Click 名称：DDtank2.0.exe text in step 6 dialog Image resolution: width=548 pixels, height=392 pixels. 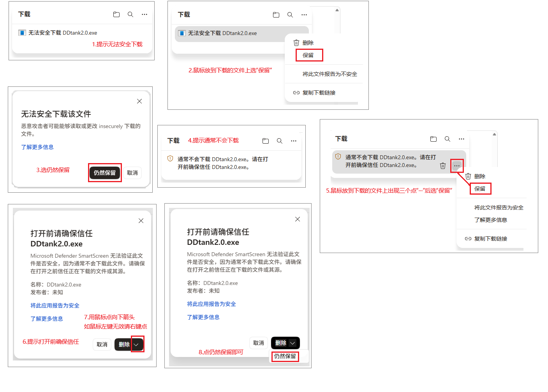tap(56, 285)
